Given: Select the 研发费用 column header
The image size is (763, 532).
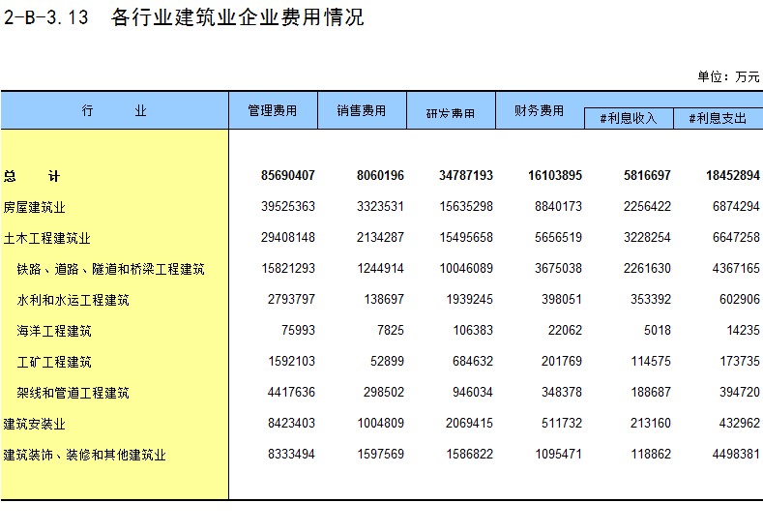Looking at the screenshot, I should click(451, 113).
